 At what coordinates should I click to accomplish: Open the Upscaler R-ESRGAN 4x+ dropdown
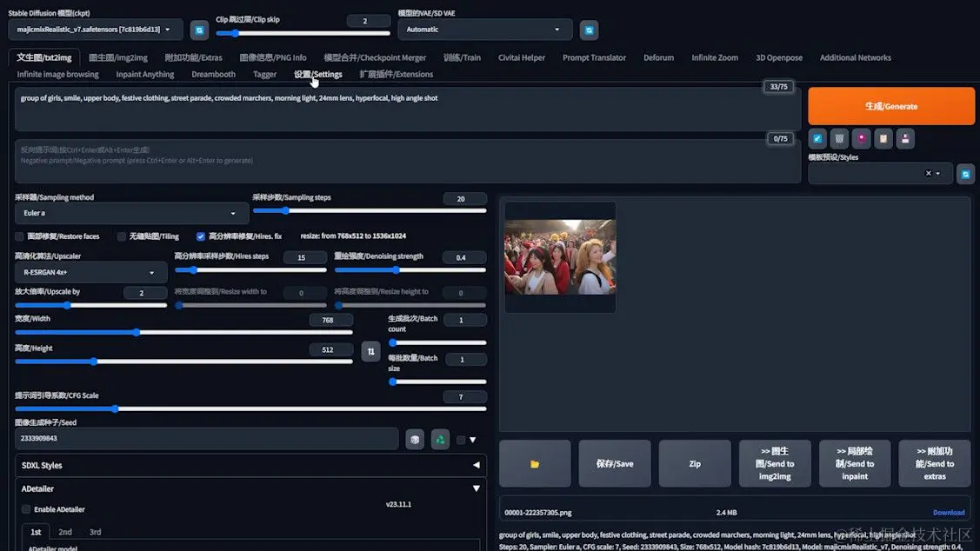point(90,272)
